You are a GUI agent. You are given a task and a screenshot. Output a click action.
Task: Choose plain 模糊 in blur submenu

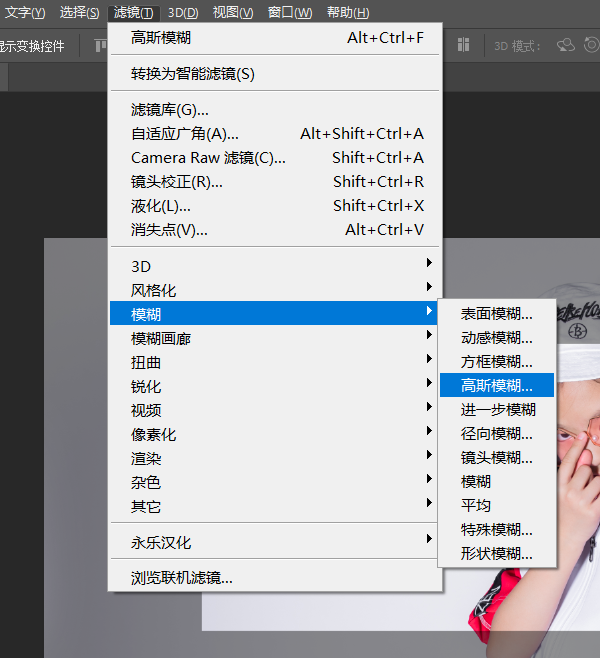pyautogui.click(x=497, y=481)
